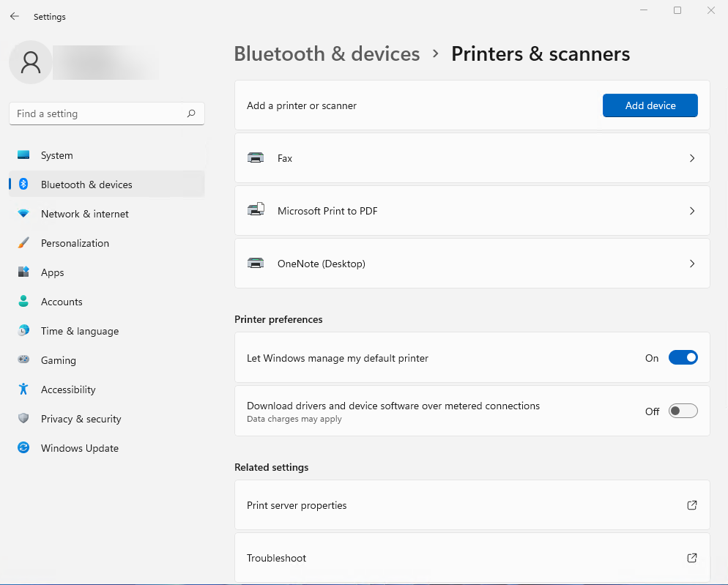Open Network & internet settings
The height and width of the screenshot is (585, 728).
(x=107, y=214)
